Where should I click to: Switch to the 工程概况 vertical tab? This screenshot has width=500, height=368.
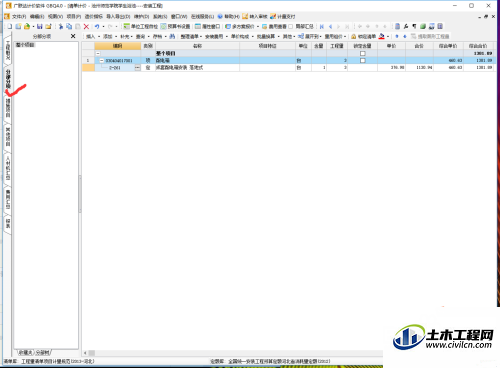pyautogui.click(x=8, y=50)
